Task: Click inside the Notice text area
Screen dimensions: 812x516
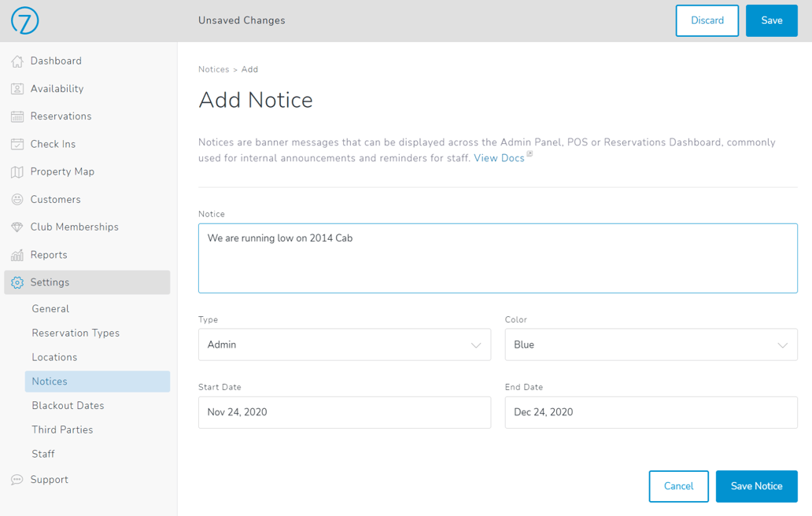Action: tap(497, 256)
